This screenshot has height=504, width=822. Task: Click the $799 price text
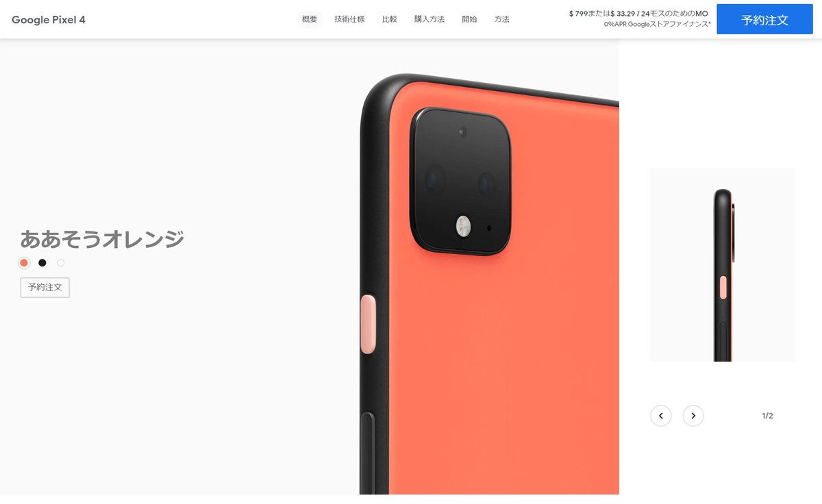pyautogui.click(x=580, y=13)
